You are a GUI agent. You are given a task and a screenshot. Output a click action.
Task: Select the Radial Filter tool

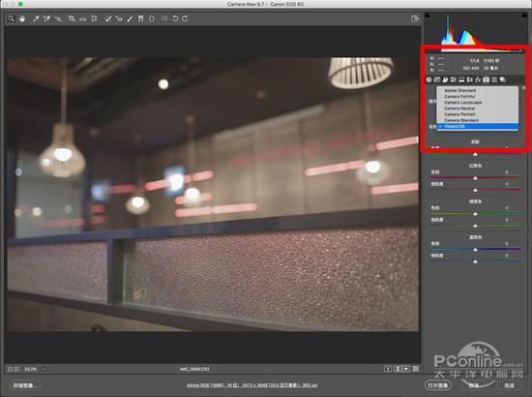pyautogui.click(x=152, y=18)
